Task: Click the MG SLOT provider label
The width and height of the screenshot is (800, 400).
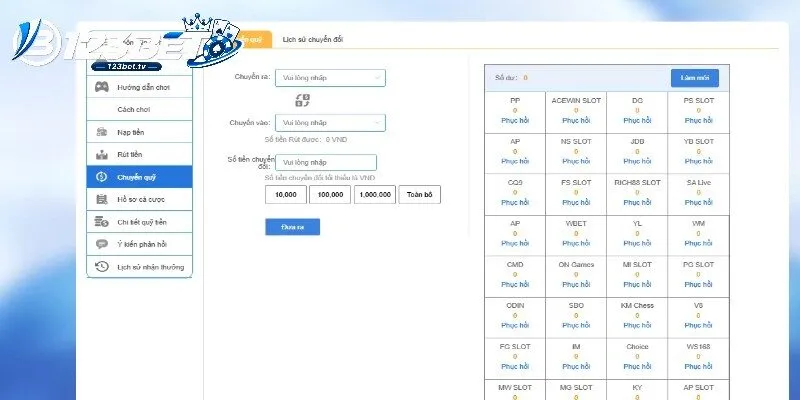Action: pyautogui.click(x=576, y=388)
